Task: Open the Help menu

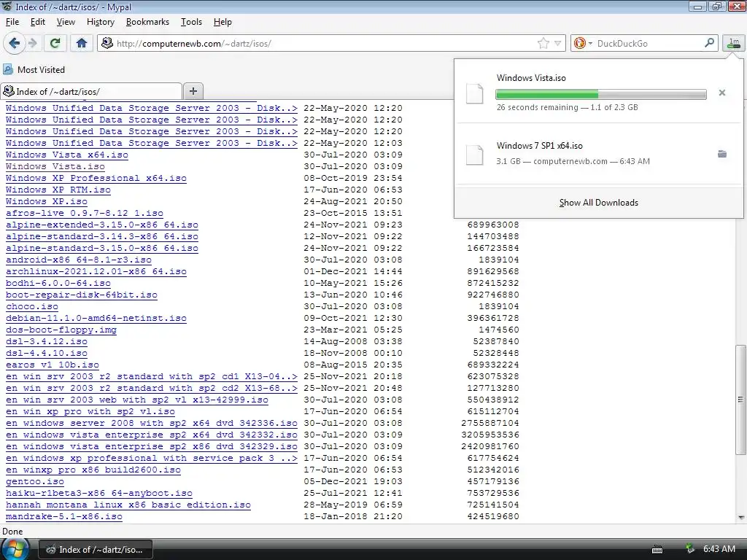Action: (x=222, y=22)
